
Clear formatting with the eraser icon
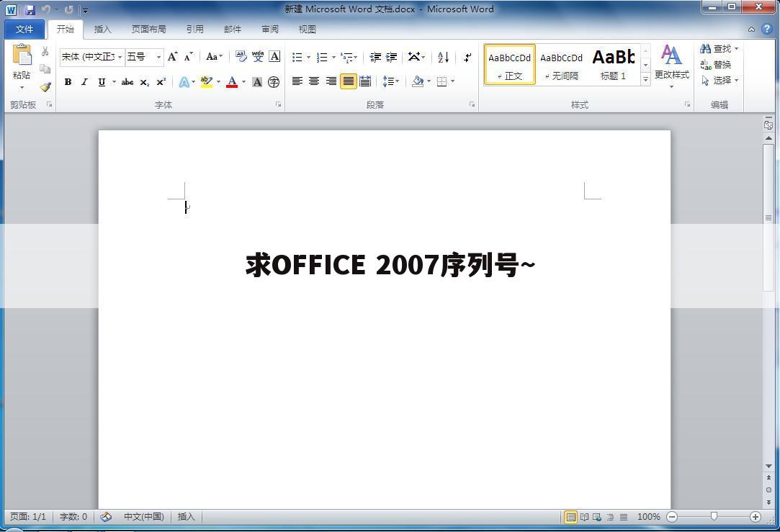(241, 57)
